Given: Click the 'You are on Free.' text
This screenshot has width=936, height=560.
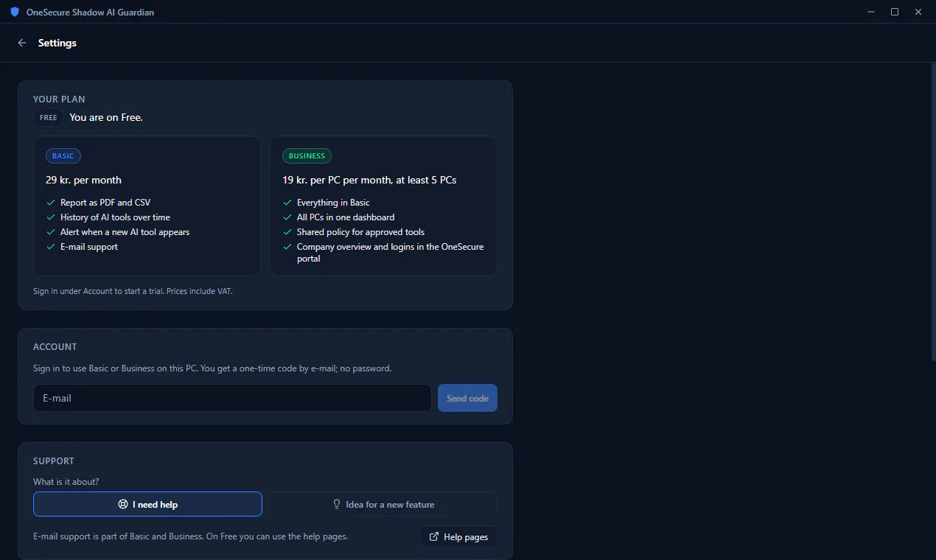Looking at the screenshot, I should (106, 117).
